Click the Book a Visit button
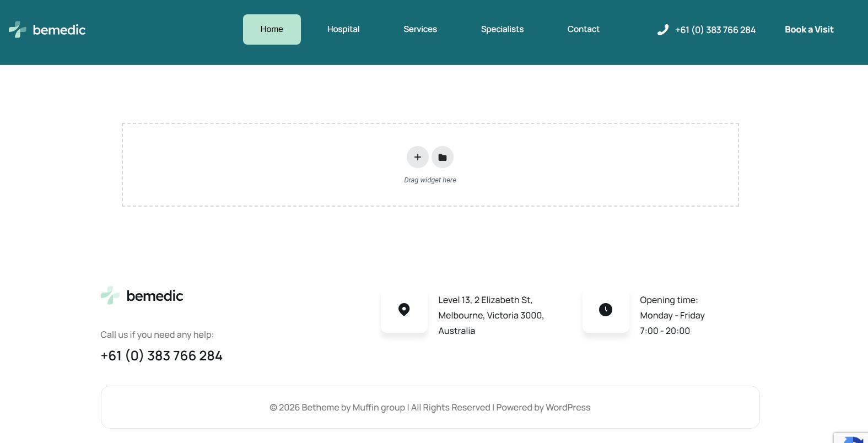Screen dimensions: 868x443 click(808, 30)
